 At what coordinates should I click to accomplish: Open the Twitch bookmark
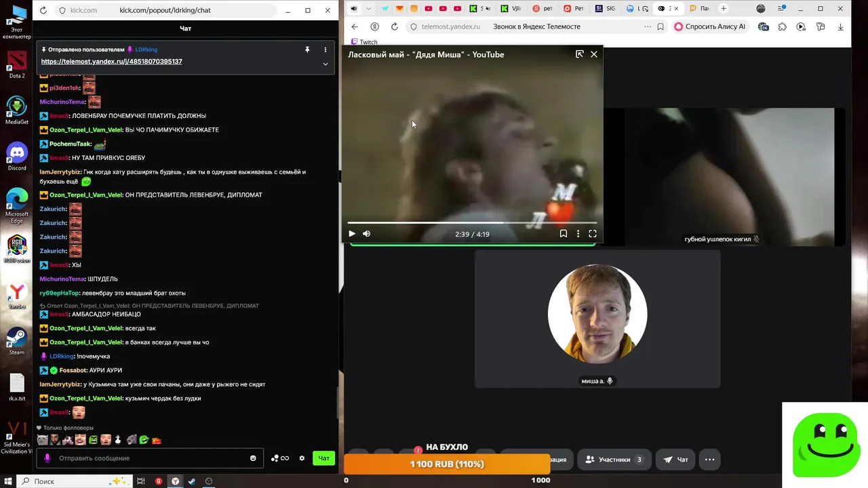click(x=363, y=42)
